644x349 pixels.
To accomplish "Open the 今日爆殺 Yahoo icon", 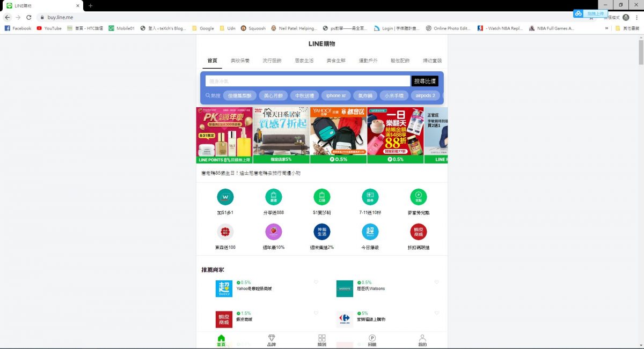I will (370, 232).
